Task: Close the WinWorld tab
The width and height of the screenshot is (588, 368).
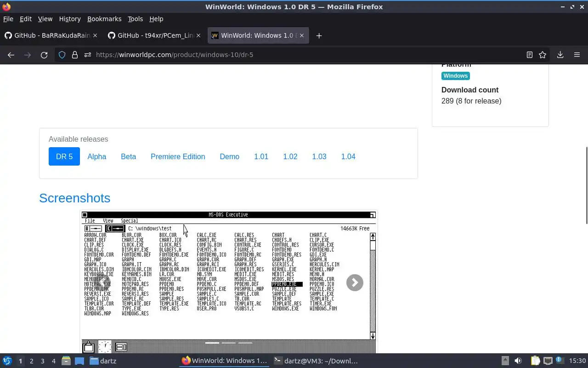Action: click(302, 35)
